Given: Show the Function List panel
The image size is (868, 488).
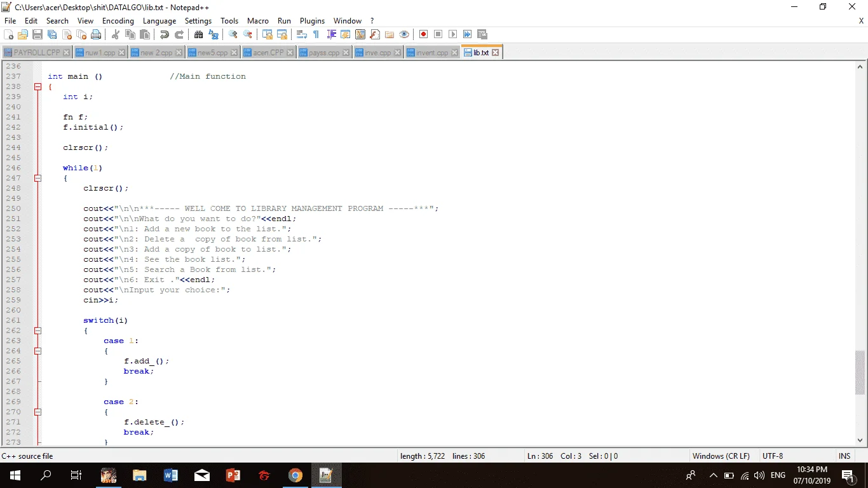Looking at the screenshot, I should (374, 34).
